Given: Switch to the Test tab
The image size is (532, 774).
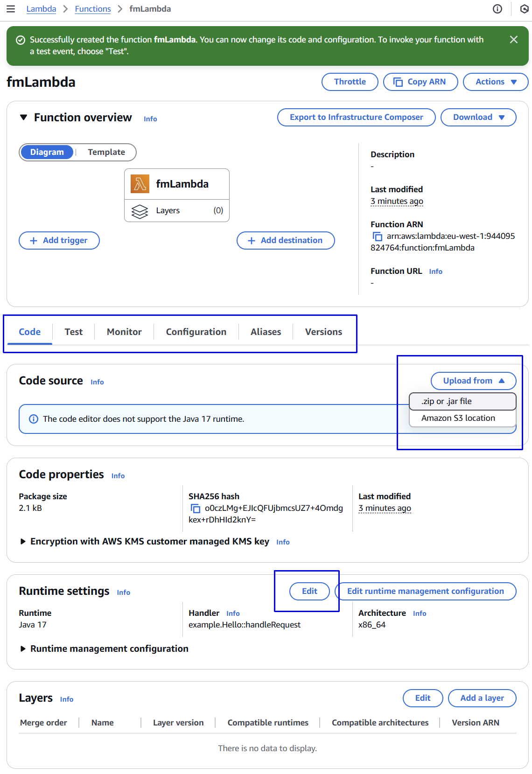Looking at the screenshot, I should pos(74,332).
